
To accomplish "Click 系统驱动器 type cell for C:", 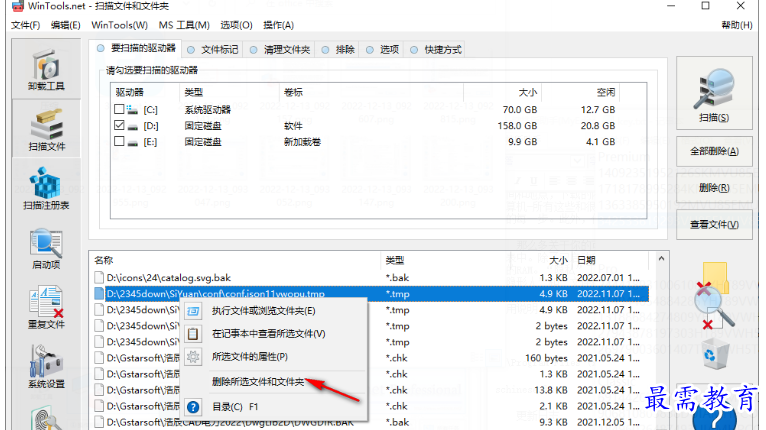I will point(208,110).
